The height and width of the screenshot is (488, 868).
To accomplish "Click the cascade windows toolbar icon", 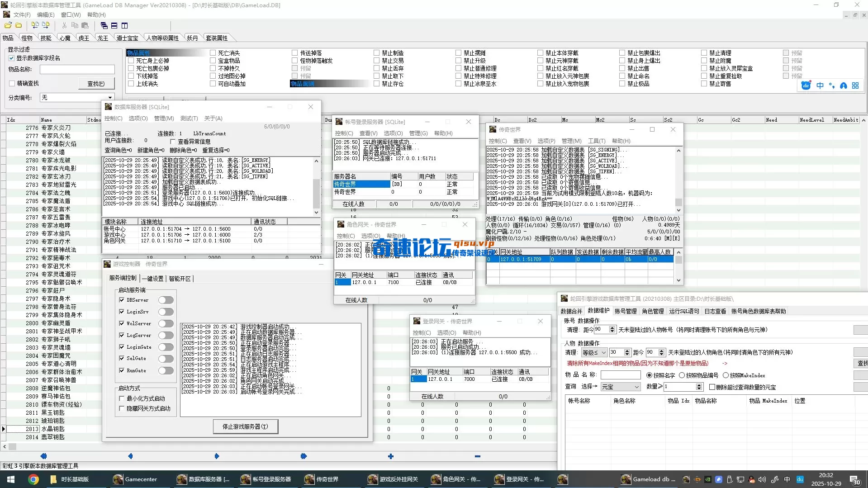I will [x=104, y=25].
